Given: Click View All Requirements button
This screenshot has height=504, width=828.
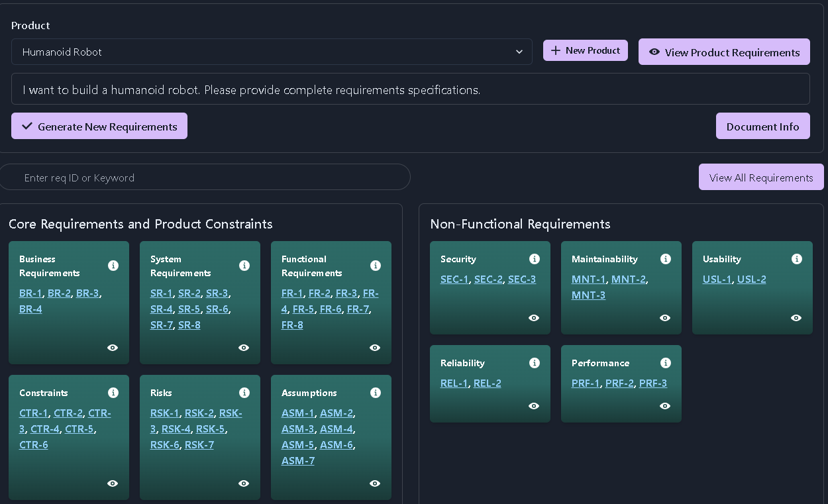Looking at the screenshot, I should (x=761, y=177).
